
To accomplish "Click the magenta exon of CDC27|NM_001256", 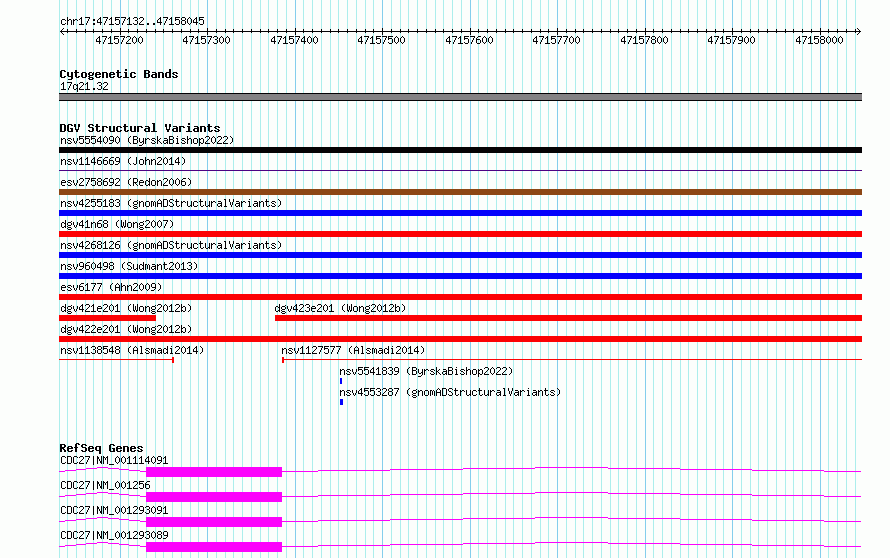I will point(214,497).
